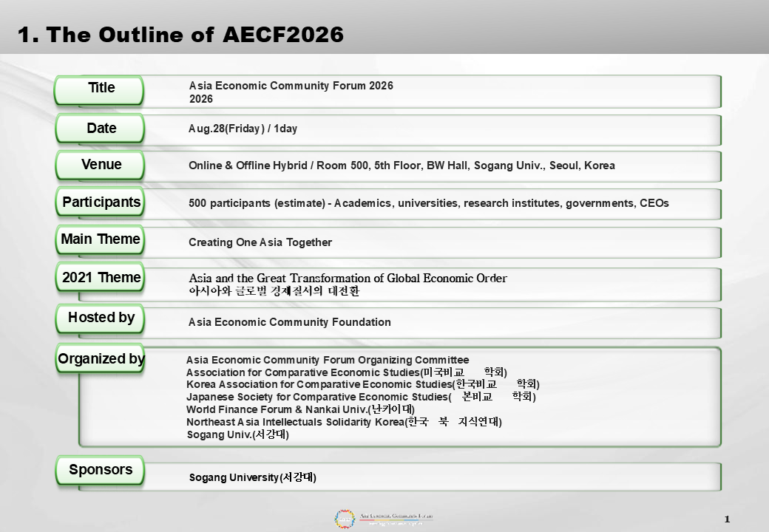The height and width of the screenshot is (532, 769).
Task: Click "Korea Association for Comparative Economic Studies" line
Action: pyautogui.click(x=363, y=384)
